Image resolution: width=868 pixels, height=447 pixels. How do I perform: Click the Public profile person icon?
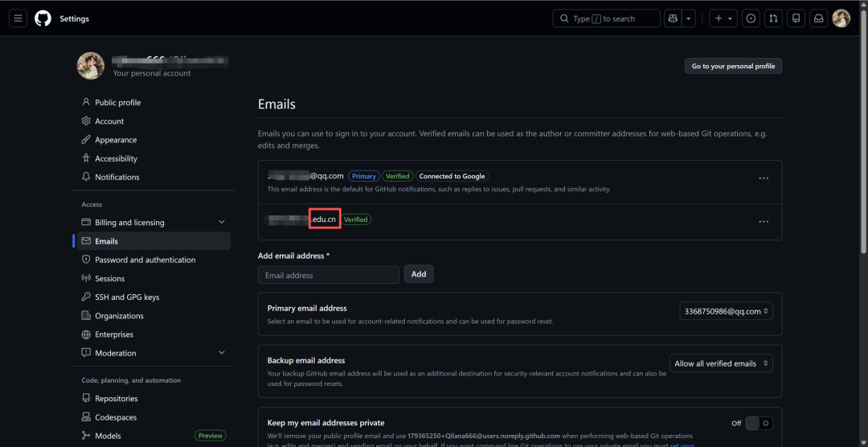86,102
